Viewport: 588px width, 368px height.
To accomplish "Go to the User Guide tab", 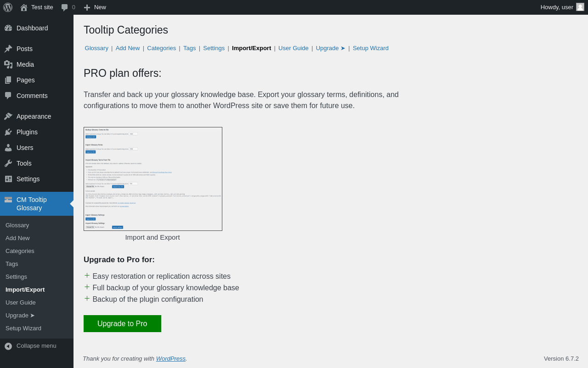I will pos(294,48).
